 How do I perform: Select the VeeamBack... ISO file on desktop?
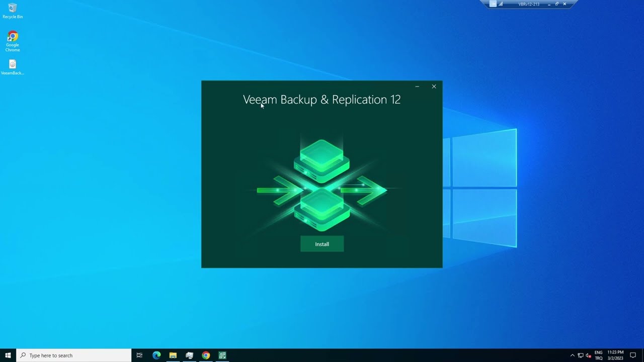13,67
